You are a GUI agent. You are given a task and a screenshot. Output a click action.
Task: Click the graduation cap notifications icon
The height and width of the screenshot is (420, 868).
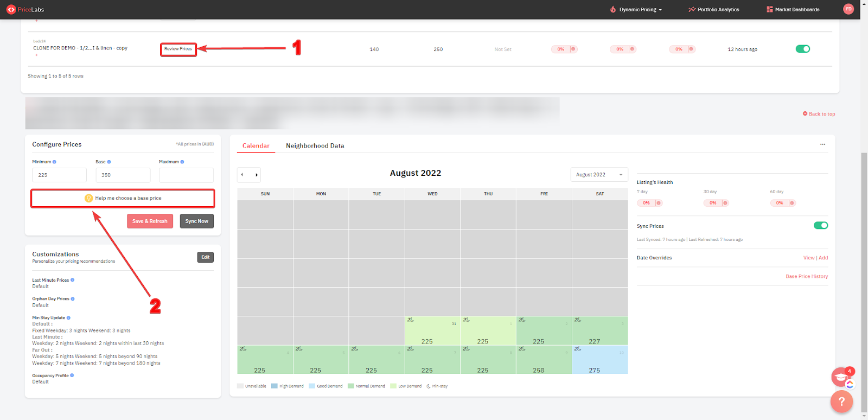tap(840, 377)
